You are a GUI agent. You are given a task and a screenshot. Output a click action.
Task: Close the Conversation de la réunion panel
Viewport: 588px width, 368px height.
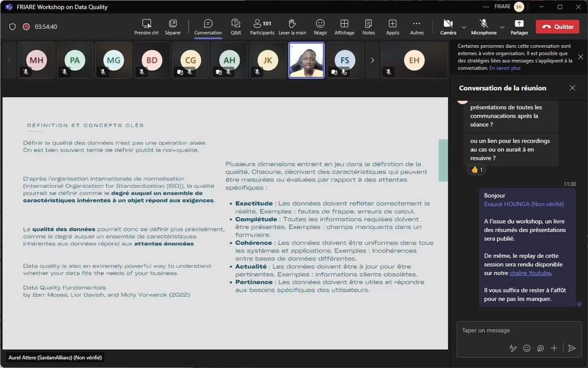point(572,88)
